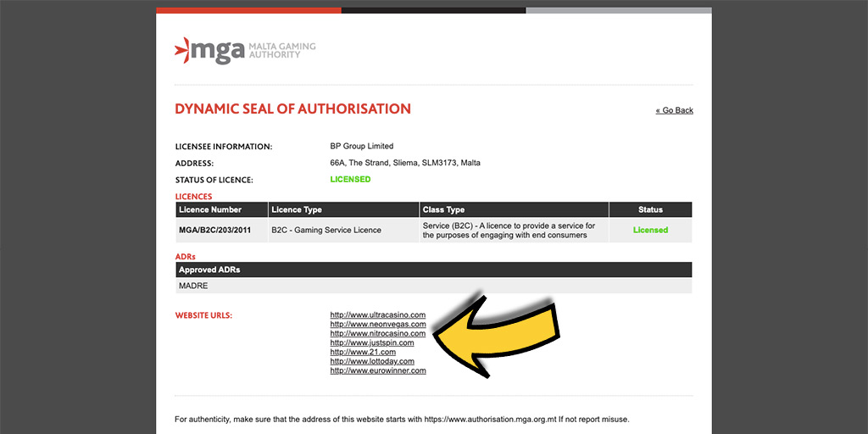
Task: Click the STATUS OF LICENCE label
Action: point(214,180)
